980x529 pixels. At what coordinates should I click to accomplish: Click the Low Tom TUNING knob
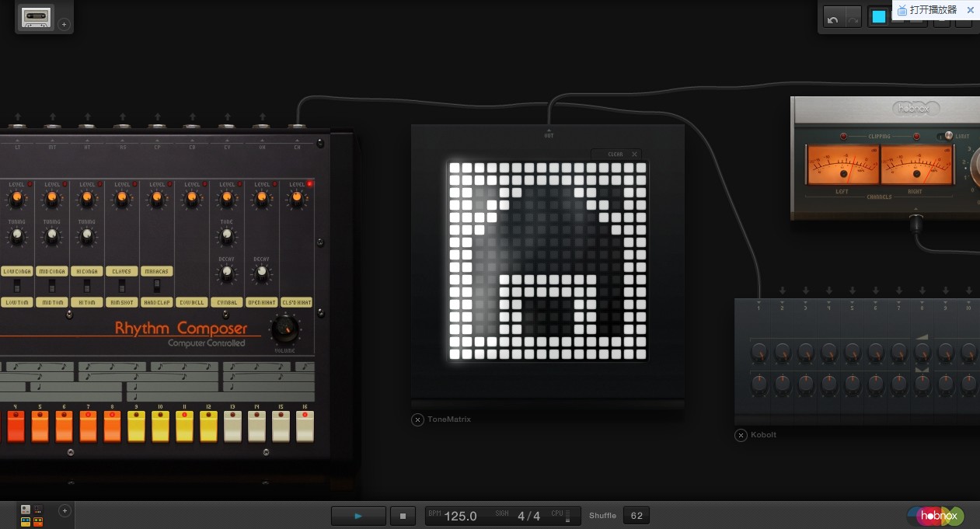click(16, 237)
